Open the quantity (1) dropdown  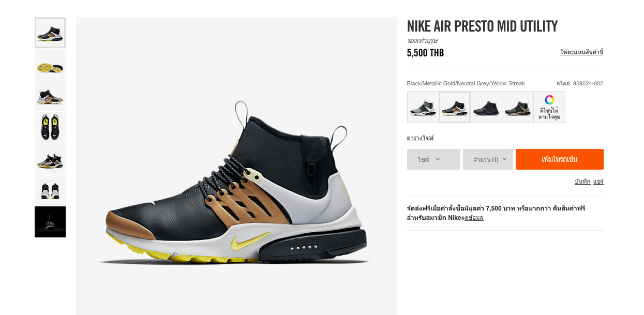(x=488, y=159)
